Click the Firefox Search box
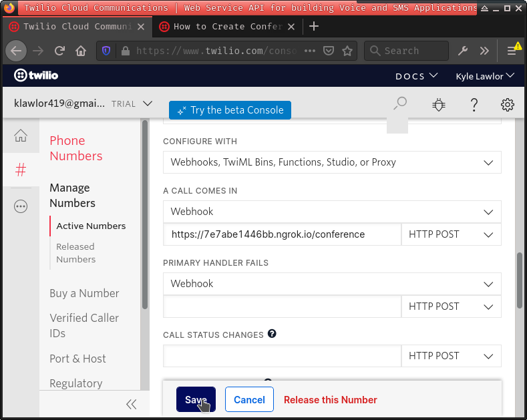 [x=407, y=51]
